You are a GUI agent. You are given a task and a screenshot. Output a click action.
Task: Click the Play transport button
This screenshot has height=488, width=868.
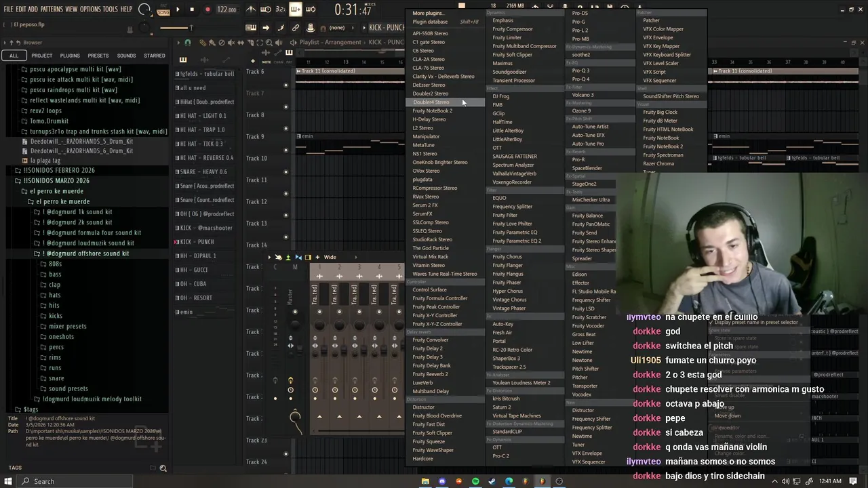point(178,9)
